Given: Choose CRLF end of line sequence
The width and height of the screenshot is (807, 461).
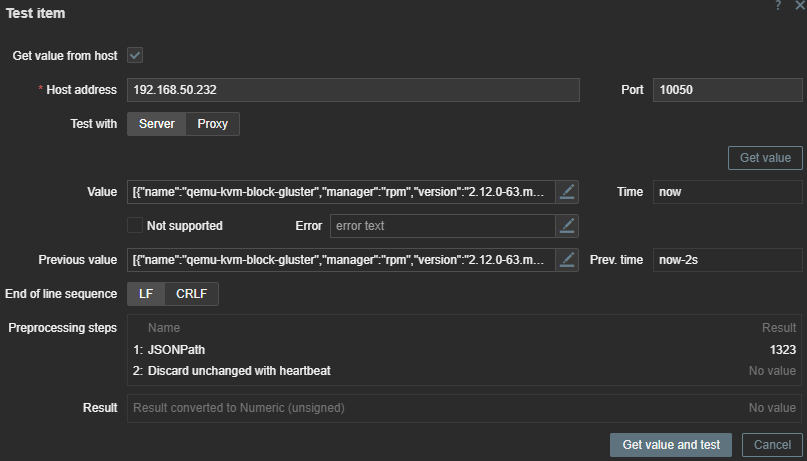Looking at the screenshot, I should pos(192,294).
